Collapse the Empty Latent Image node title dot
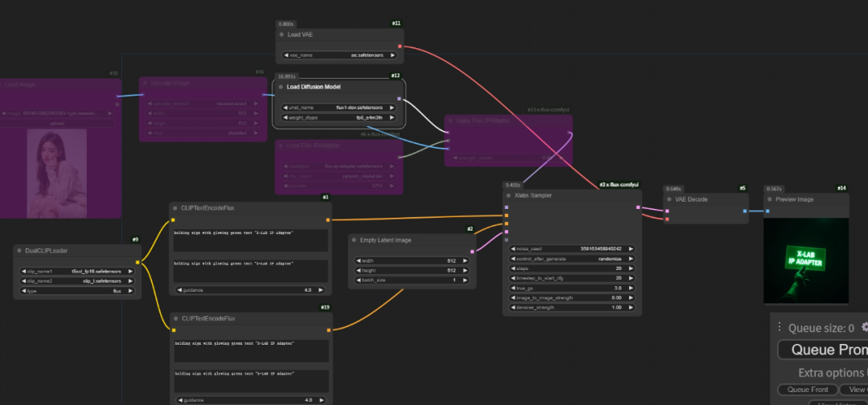The height and width of the screenshot is (405, 868). pos(354,240)
